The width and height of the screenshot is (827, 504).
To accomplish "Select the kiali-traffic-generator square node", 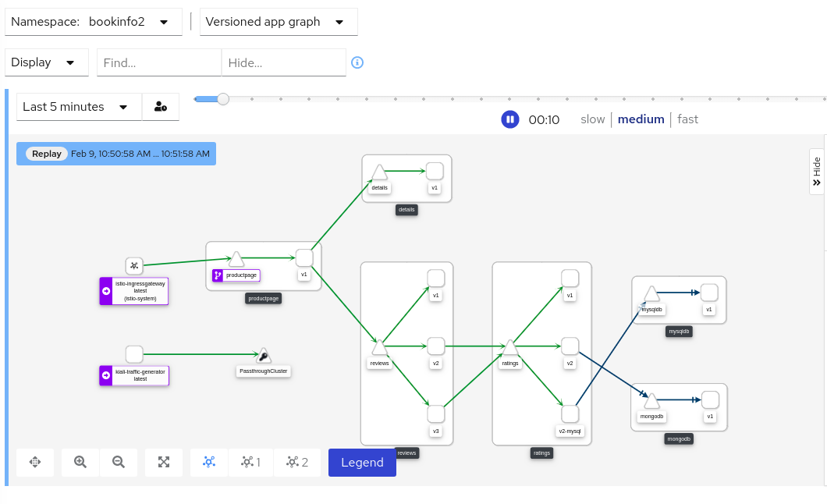I will click(x=134, y=354).
